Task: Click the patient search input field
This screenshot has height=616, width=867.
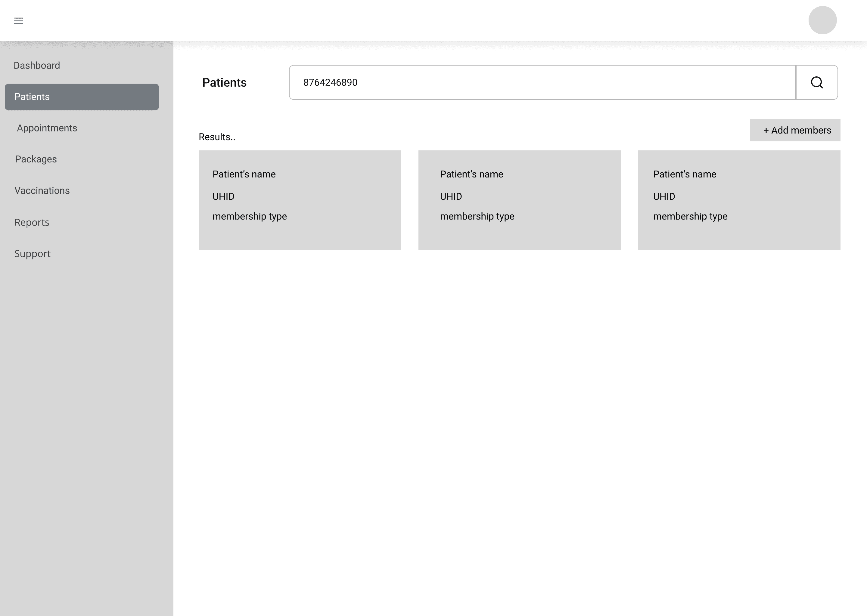Action: (542, 82)
